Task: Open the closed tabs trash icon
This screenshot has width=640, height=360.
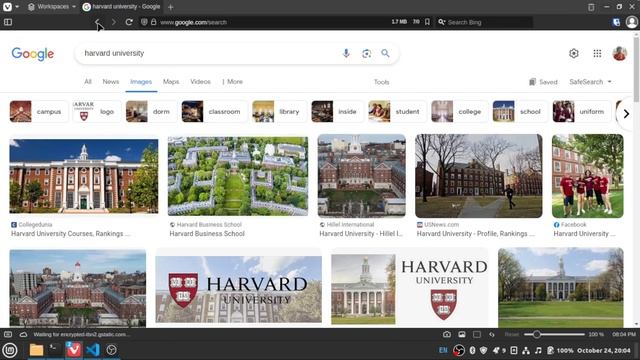Action: pos(591,7)
